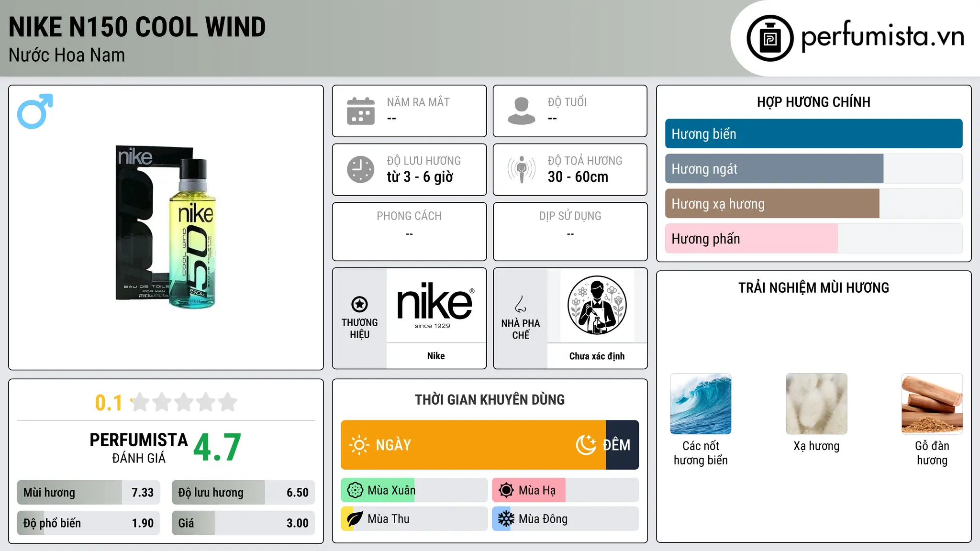Click the Nike since 1929 brand logo
Viewport: 980px width, 551px height.
pyautogui.click(x=435, y=305)
